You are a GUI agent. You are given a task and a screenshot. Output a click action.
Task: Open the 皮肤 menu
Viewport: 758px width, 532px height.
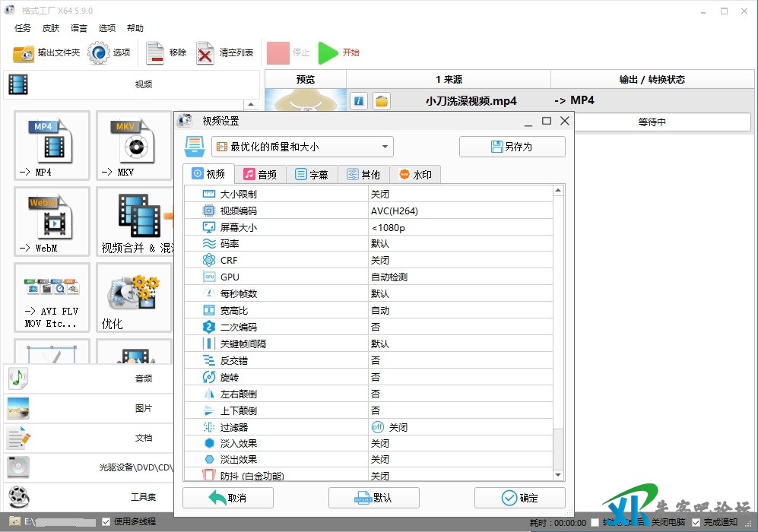51,28
